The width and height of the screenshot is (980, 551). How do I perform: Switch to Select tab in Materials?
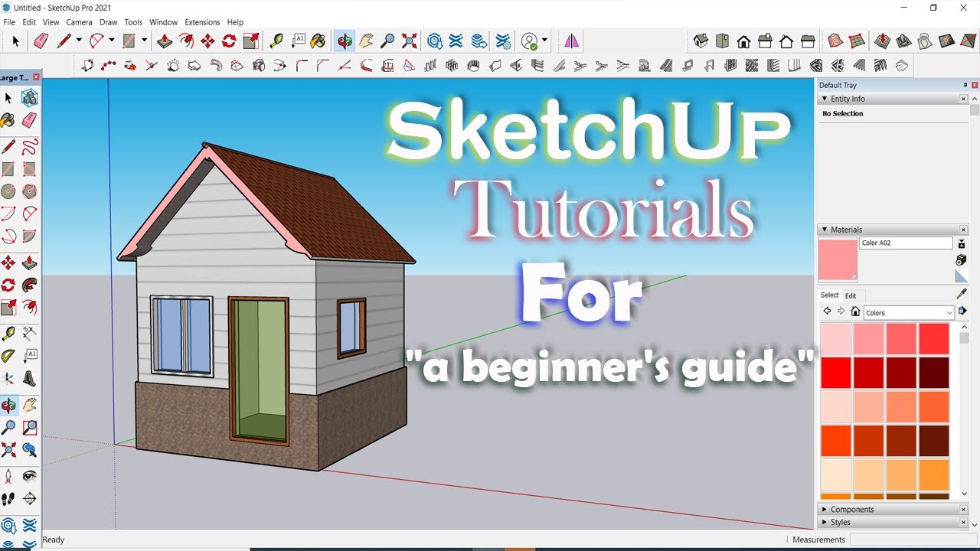point(830,295)
